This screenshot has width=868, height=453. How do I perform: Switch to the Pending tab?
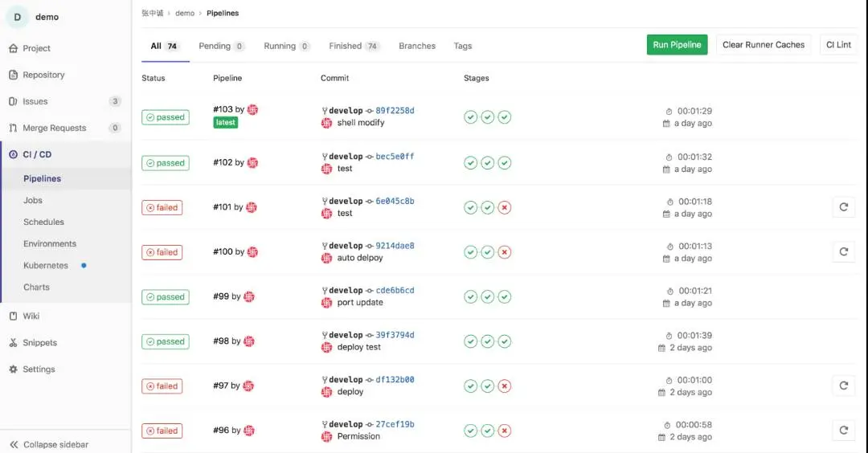tap(222, 46)
